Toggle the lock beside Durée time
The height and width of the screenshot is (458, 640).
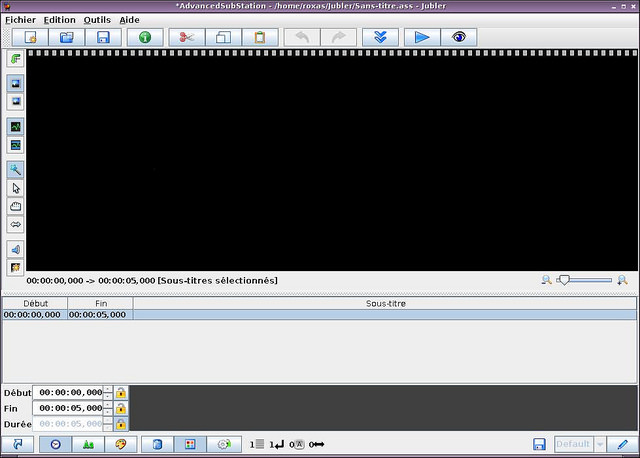[121, 424]
